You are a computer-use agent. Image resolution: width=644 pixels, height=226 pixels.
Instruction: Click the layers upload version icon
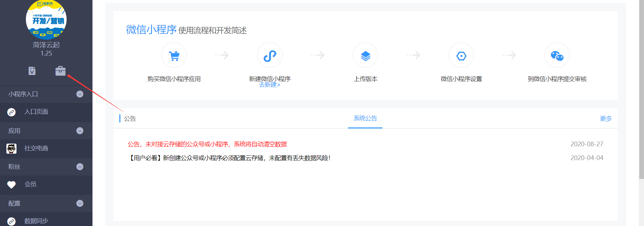[x=365, y=55]
